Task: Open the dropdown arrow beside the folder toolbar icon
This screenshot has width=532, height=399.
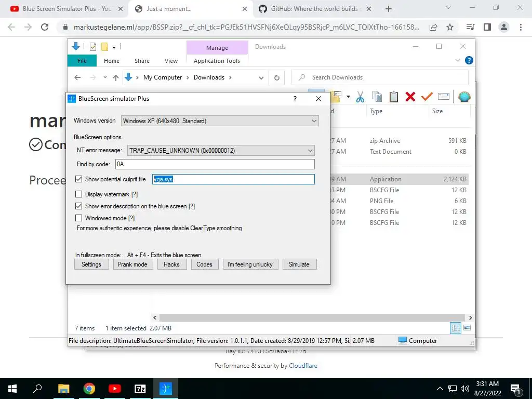Action: click(x=348, y=97)
